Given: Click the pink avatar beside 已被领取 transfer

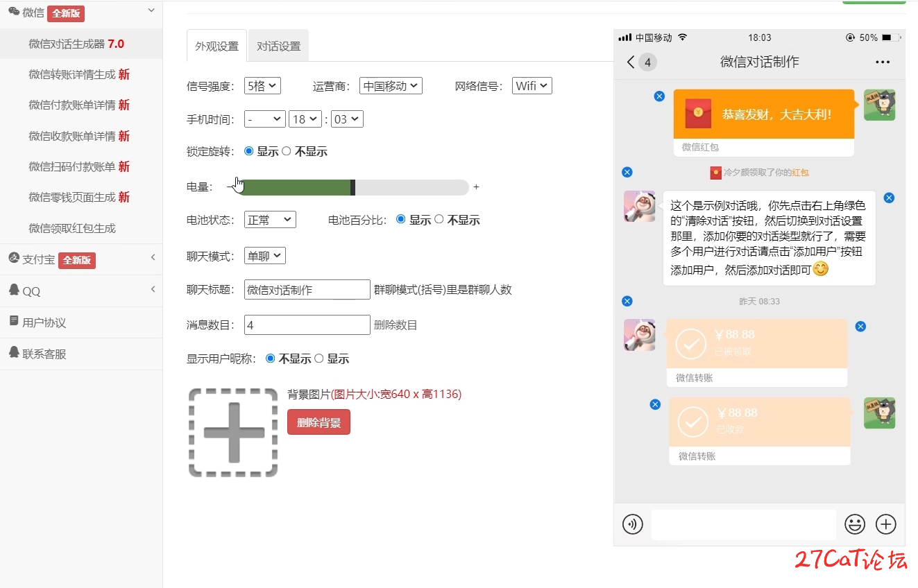Looking at the screenshot, I should 639,334.
